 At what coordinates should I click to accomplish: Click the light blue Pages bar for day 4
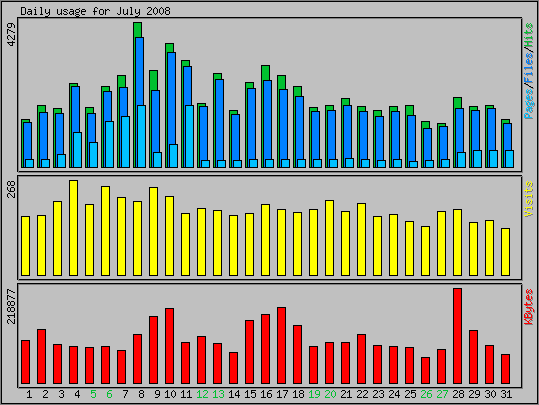point(78,150)
